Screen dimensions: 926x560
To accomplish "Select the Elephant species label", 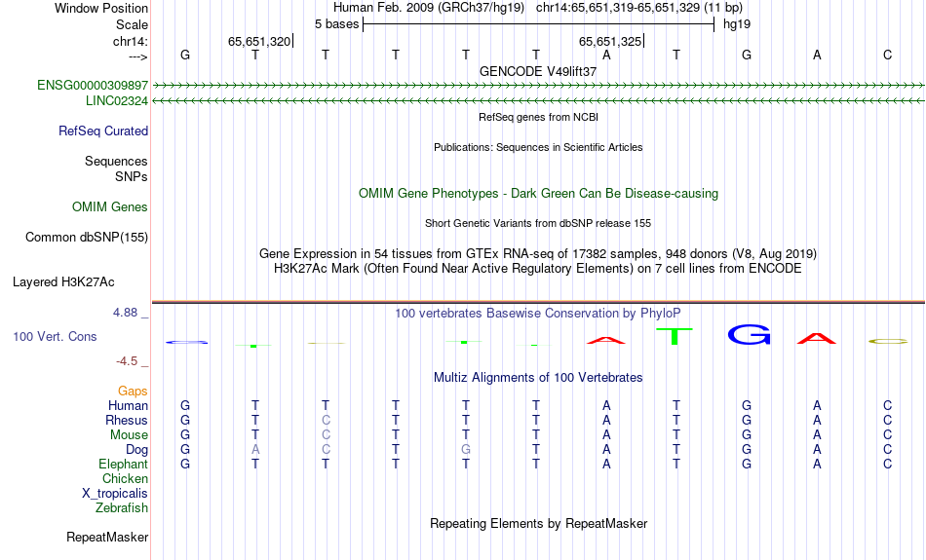I will [x=124, y=465].
